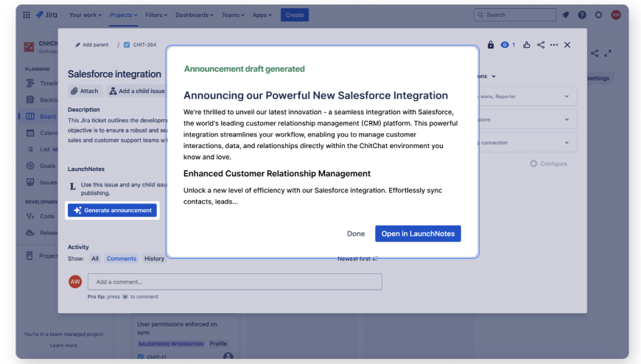This screenshot has width=641, height=364.
Task: Open the help question mark icon
Action: point(582,15)
